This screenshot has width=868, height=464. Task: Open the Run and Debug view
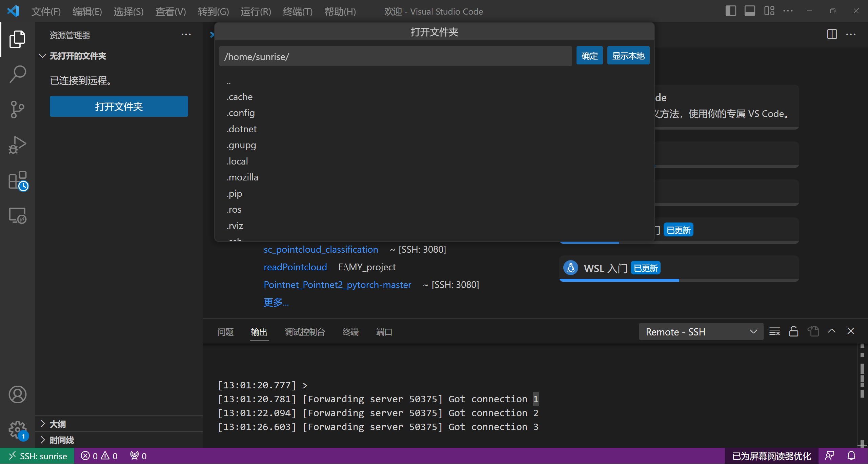coord(17,145)
